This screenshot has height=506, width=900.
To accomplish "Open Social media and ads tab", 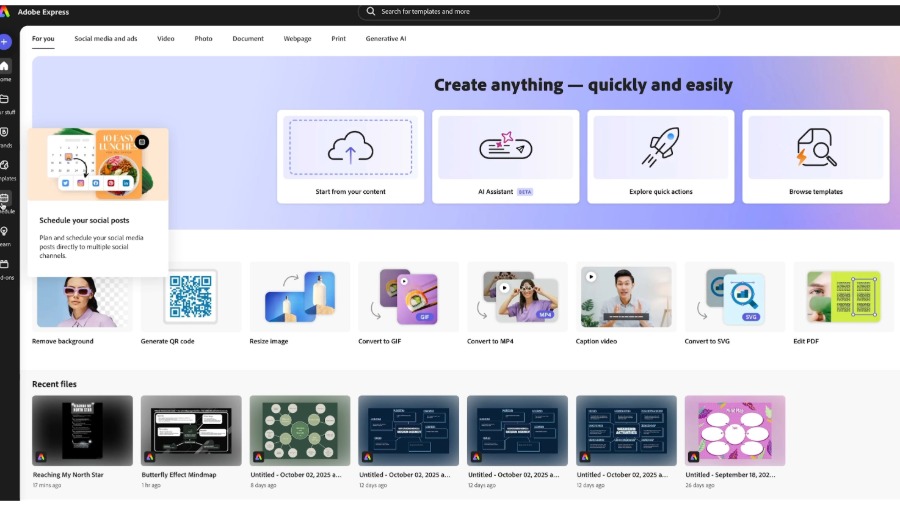I will [106, 38].
